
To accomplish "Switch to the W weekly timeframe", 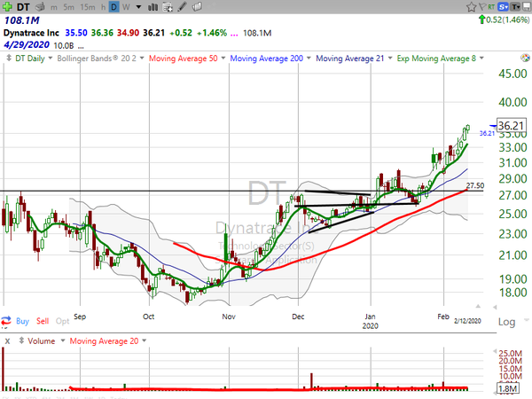I will [x=126, y=7].
